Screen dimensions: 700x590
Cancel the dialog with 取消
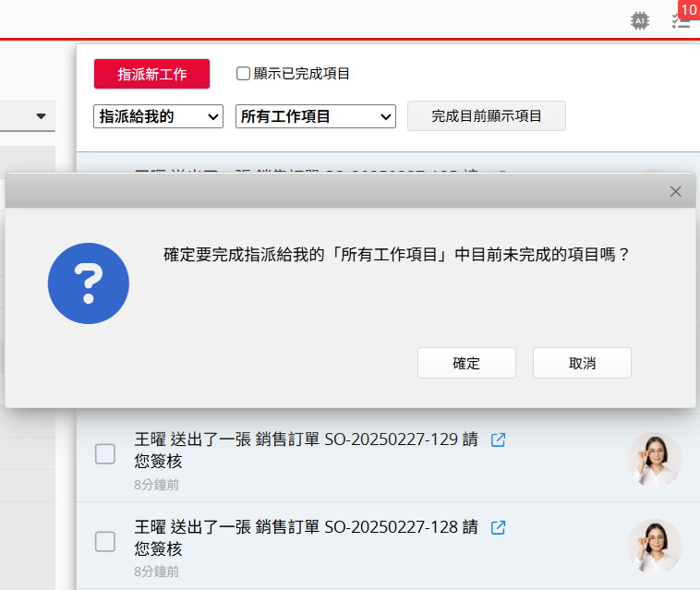(x=582, y=363)
